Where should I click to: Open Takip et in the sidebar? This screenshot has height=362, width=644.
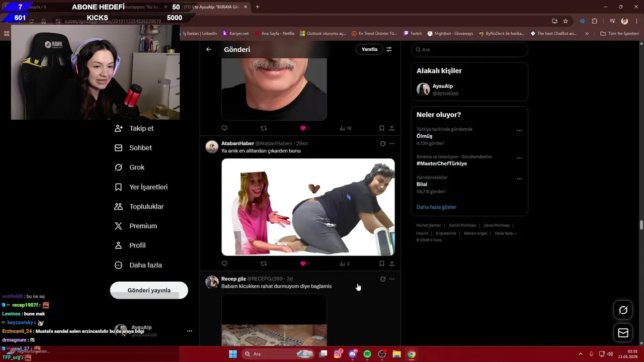click(x=134, y=128)
